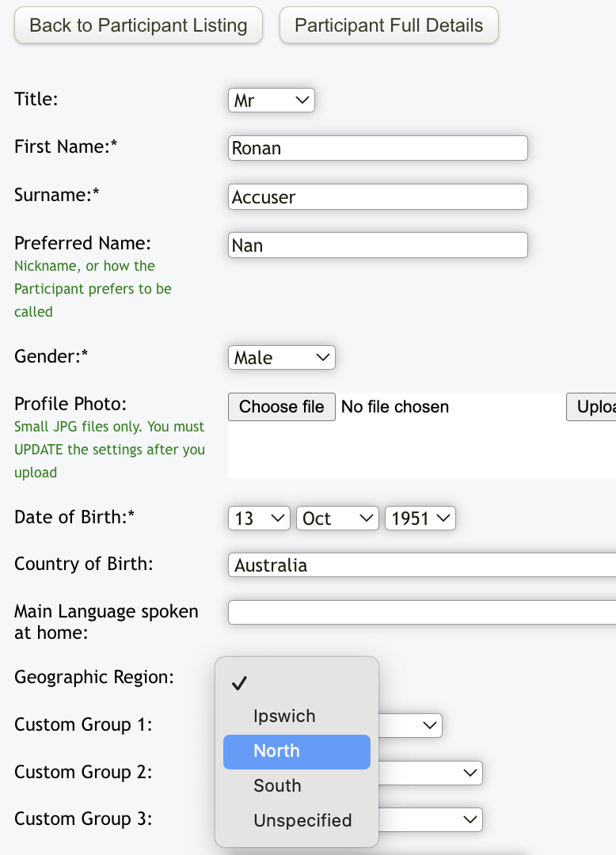The width and height of the screenshot is (616, 855).
Task: Open the birth day dropdown
Action: [x=259, y=519]
